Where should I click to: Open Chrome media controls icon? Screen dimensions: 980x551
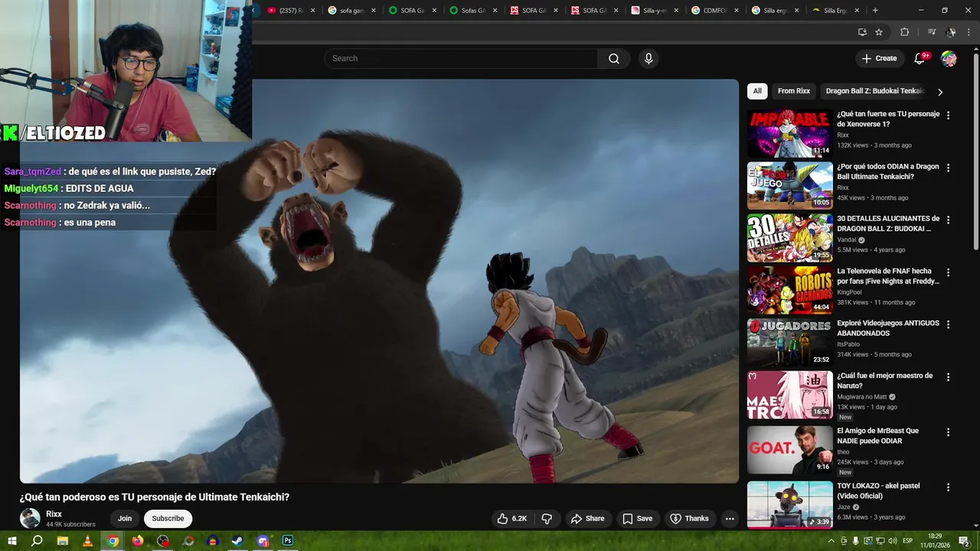(x=931, y=32)
